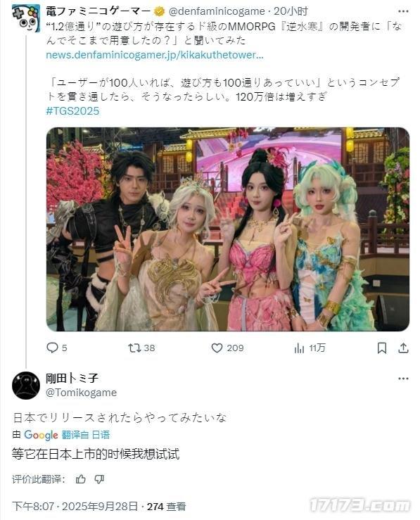Image resolution: width=420 pixels, height=520 pixels.
Task: Click the 翻译自 日语 translation link
Action: pos(86,435)
